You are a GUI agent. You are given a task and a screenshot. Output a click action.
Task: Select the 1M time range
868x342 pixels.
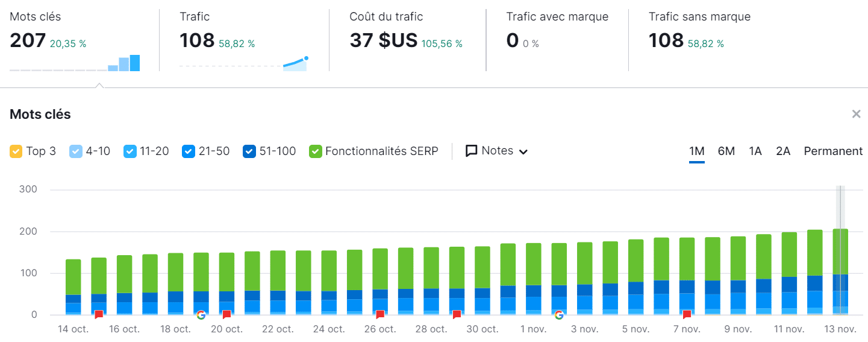pyautogui.click(x=697, y=151)
